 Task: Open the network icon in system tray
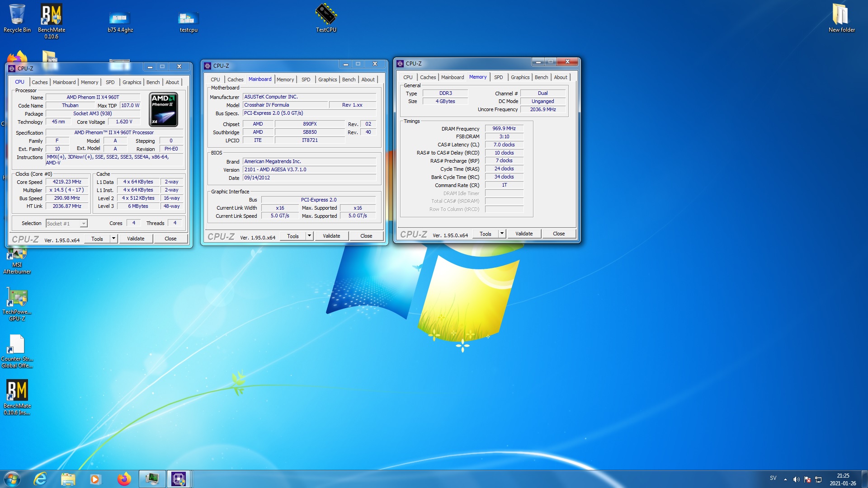coord(818,479)
